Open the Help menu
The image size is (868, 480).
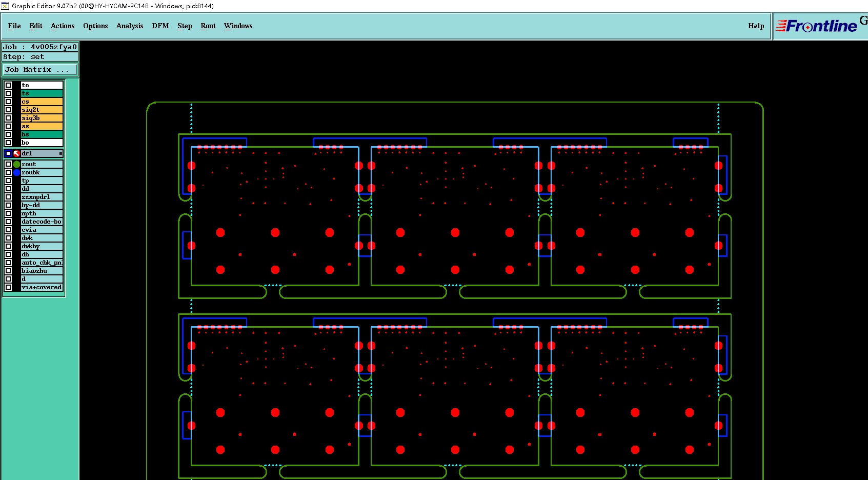coord(756,26)
